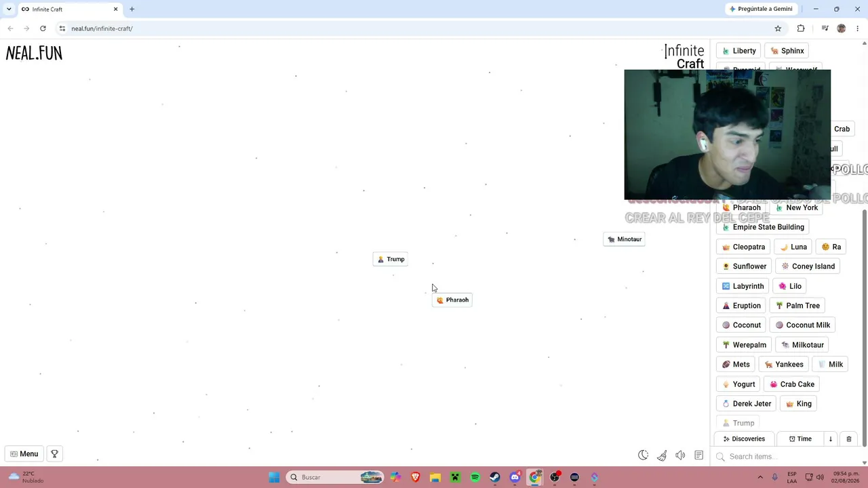Open Steam from the taskbar

(495, 477)
